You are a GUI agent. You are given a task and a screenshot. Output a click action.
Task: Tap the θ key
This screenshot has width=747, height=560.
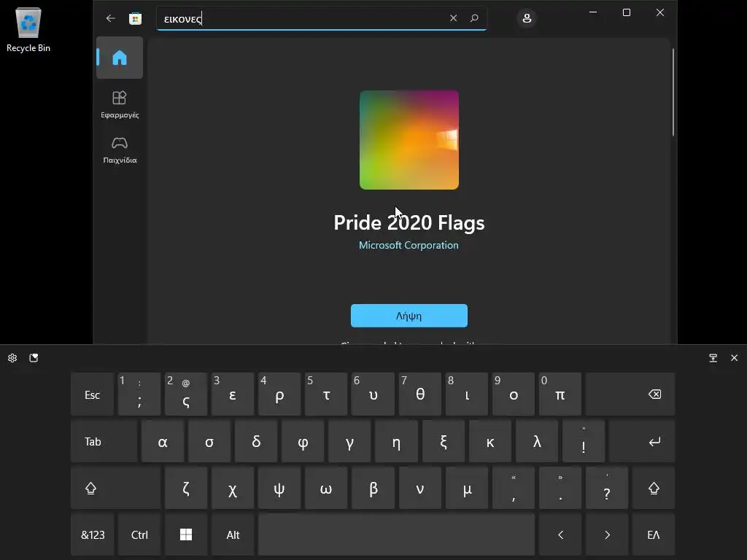tap(419, 394)
